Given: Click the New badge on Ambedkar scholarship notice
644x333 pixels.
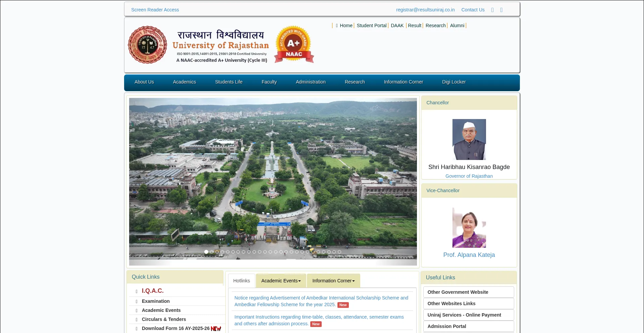Looking at the screenshot, I should pyautogui.click(x=343, y=305).
